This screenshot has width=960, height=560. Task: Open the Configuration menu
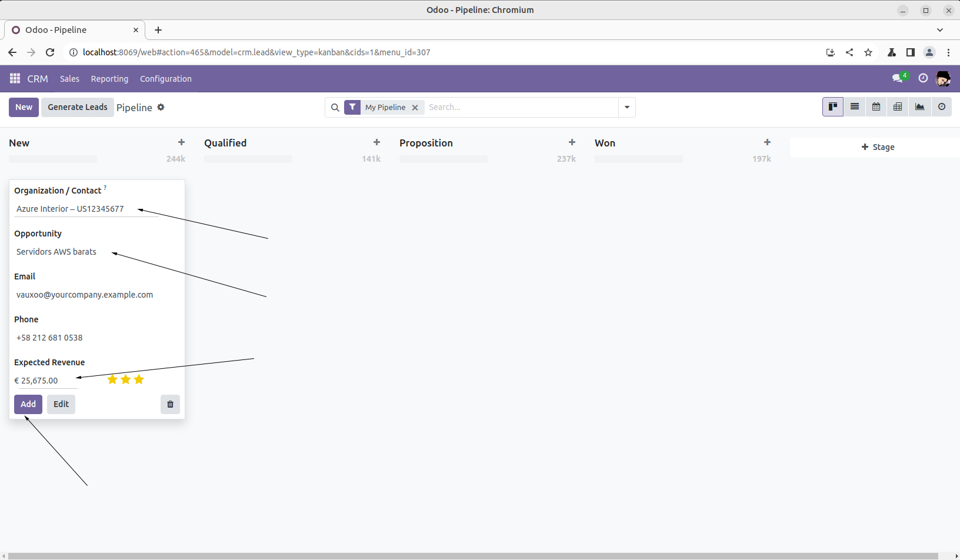click(x=165, y=79)
